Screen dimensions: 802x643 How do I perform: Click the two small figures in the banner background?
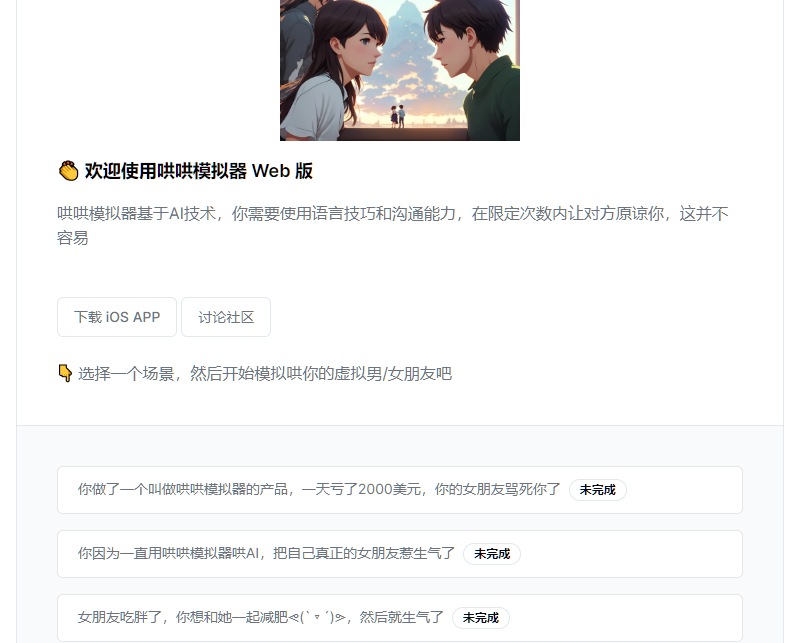(397, 116)
